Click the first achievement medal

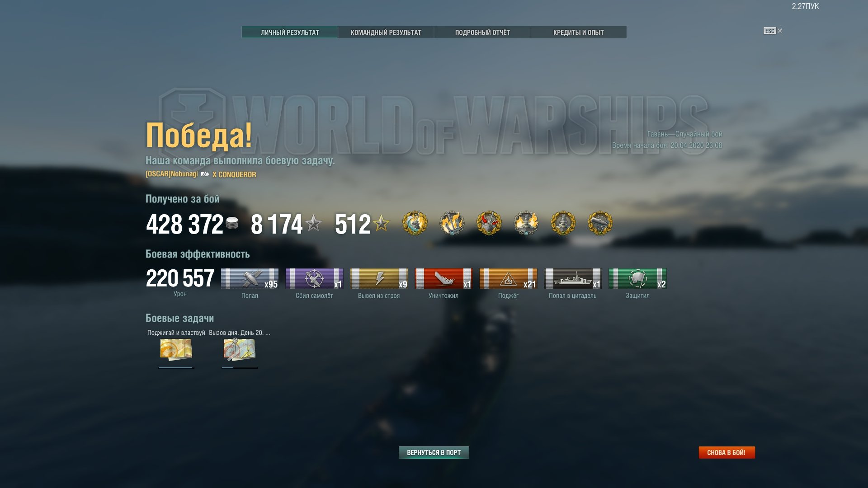click(x=415, y=223)
